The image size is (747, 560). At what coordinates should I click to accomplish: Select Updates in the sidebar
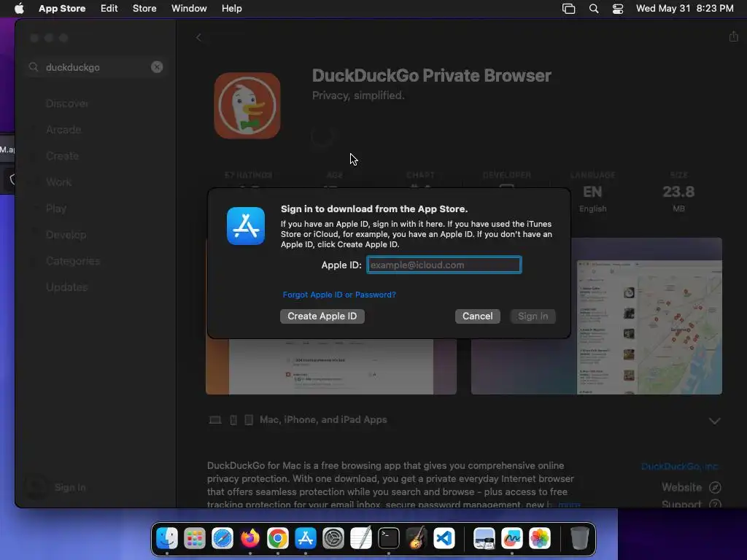pos(66,287)
